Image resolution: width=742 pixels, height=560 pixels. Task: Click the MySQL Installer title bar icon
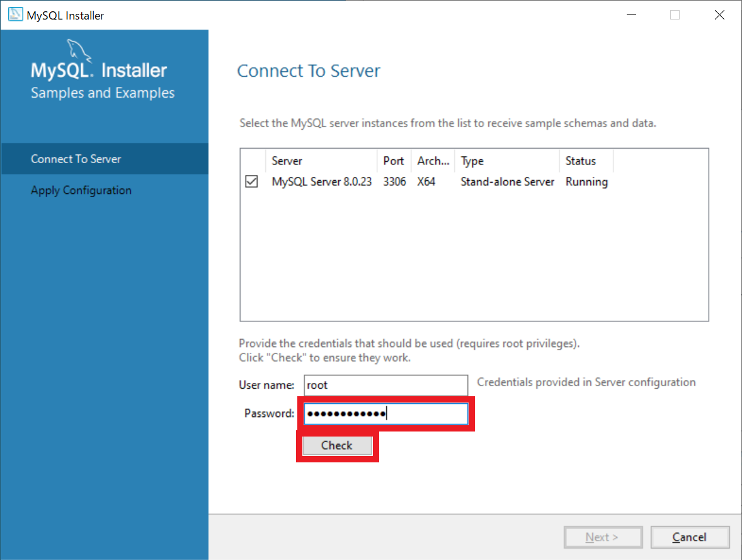[15, 14]
